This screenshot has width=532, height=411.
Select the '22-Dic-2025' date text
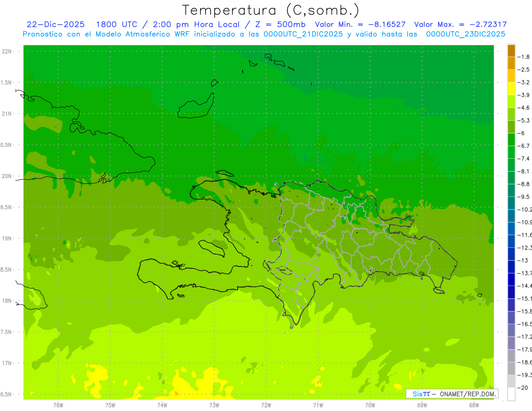[x=56, y=25]
